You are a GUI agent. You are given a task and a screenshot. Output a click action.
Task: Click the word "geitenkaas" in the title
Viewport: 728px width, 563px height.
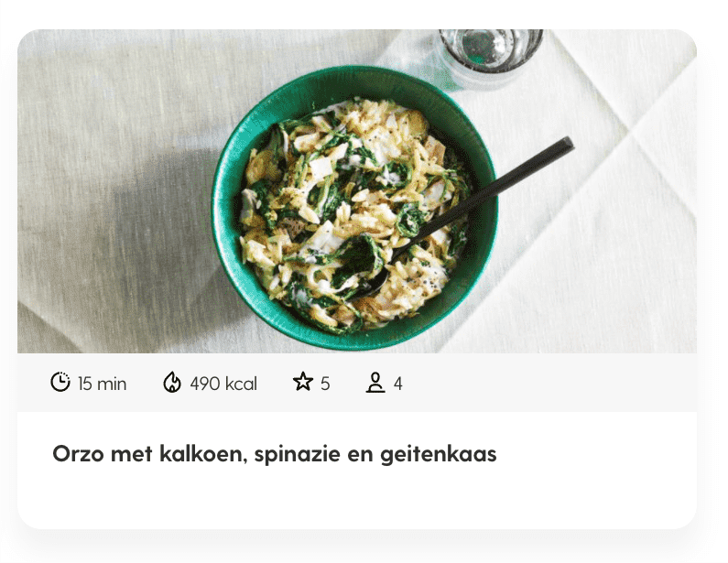[439, 455]
